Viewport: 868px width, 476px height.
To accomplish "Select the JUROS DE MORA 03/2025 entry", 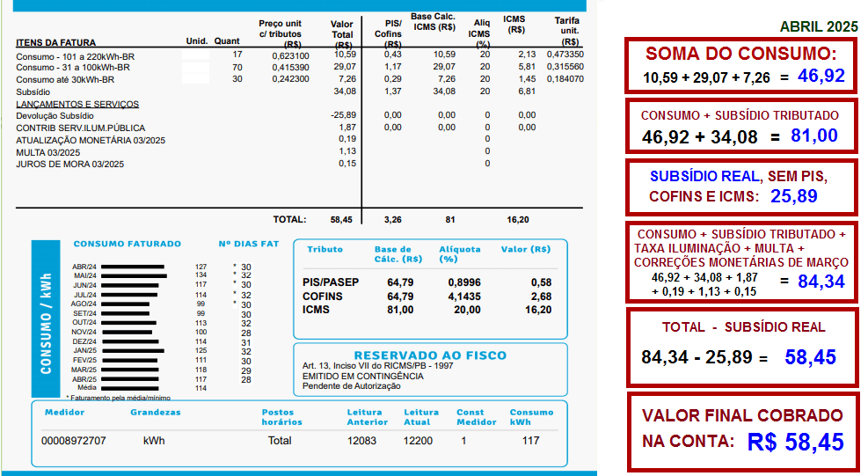I will tap(70, 164).
